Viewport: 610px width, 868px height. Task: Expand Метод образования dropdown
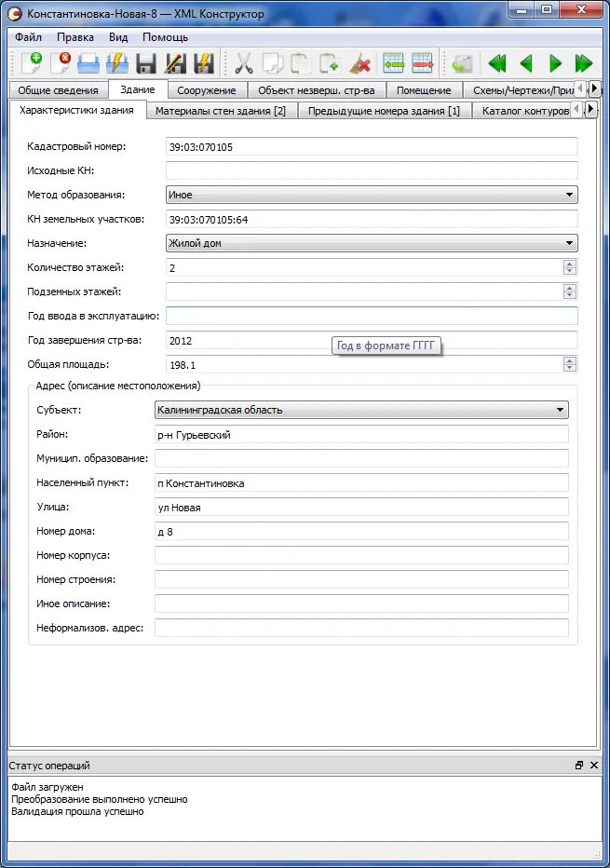pyautogui.click(x=372, y=195)
